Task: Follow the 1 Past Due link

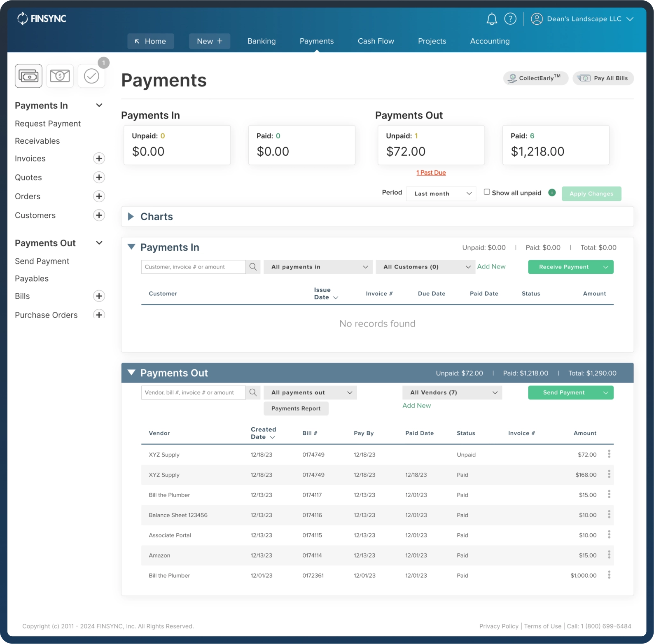Action: [x=431, y=173]
